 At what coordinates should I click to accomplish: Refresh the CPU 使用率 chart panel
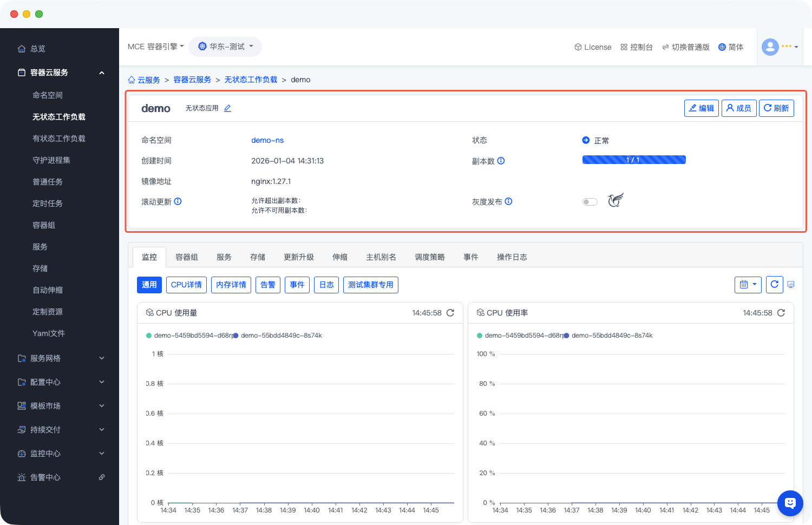click(781, 313)
